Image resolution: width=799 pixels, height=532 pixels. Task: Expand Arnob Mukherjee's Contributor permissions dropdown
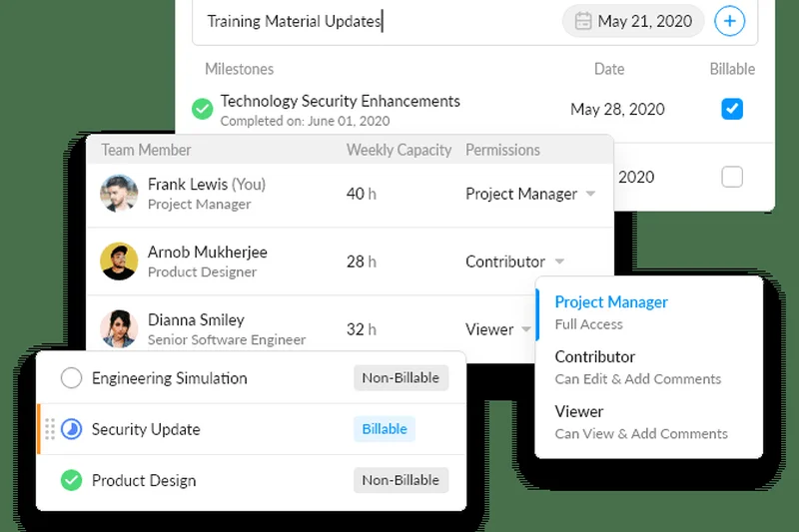click(x=559, y=262)
